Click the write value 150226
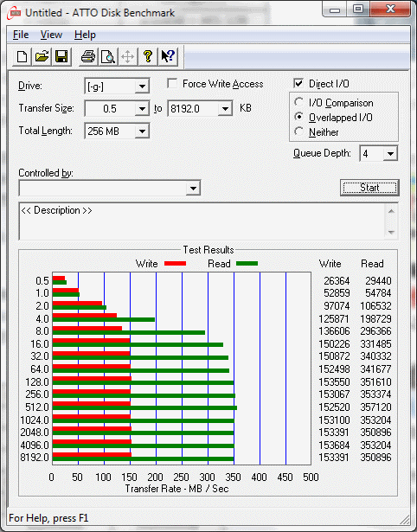 (x=334, y=344)
